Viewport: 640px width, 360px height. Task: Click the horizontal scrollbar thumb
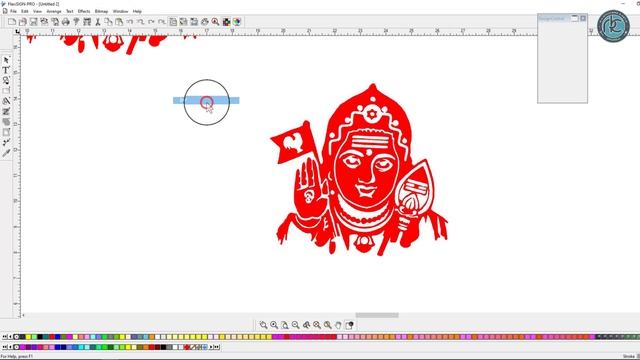coord(377,315)
